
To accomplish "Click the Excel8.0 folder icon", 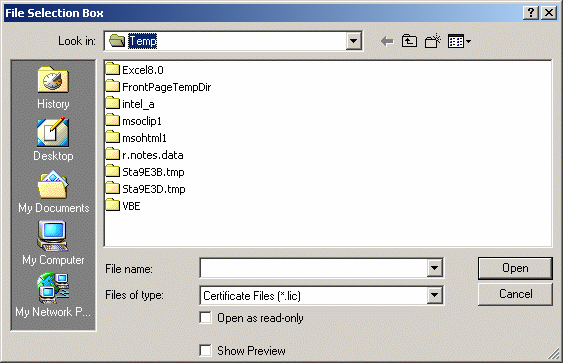I will pos(112,69).
